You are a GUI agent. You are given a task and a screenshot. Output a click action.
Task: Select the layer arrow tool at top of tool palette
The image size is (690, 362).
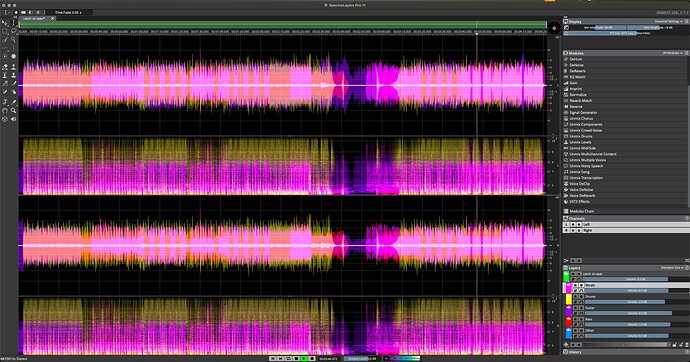point(4,23)
